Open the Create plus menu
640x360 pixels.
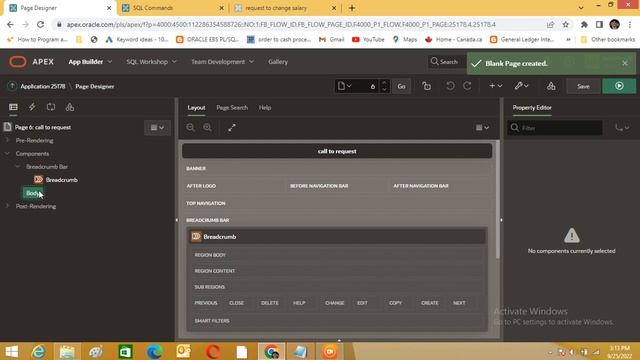tap(496, 86)
